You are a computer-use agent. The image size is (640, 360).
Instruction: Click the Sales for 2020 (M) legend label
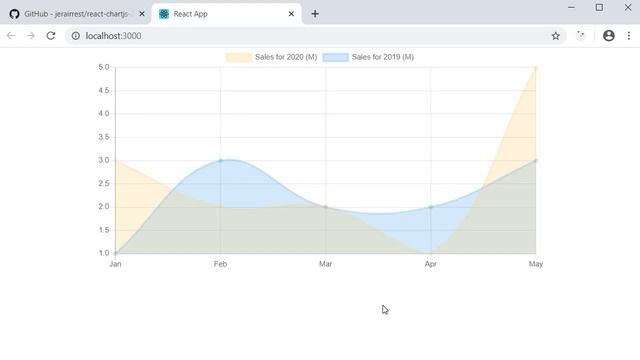(x=286, y=57)
